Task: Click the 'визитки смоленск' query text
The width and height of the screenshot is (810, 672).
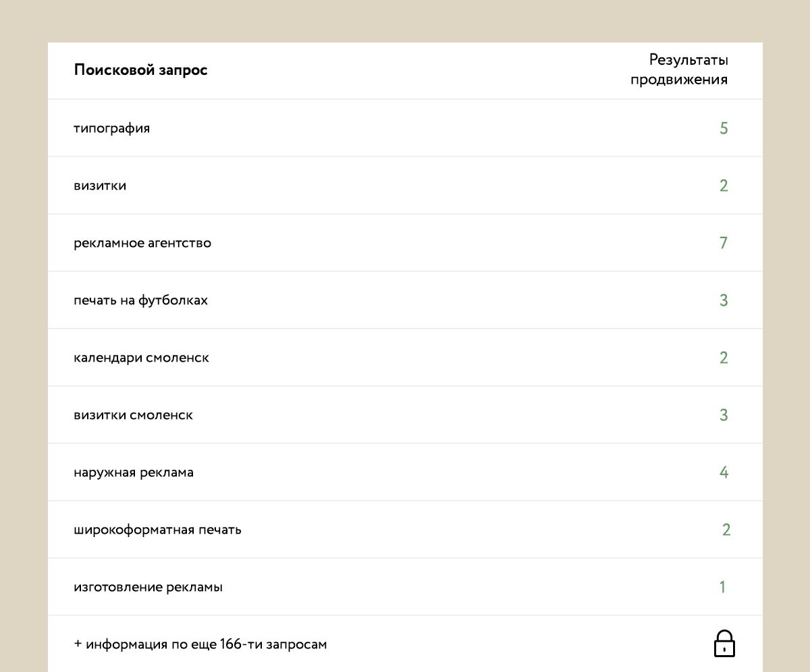Action: (133, 415)
